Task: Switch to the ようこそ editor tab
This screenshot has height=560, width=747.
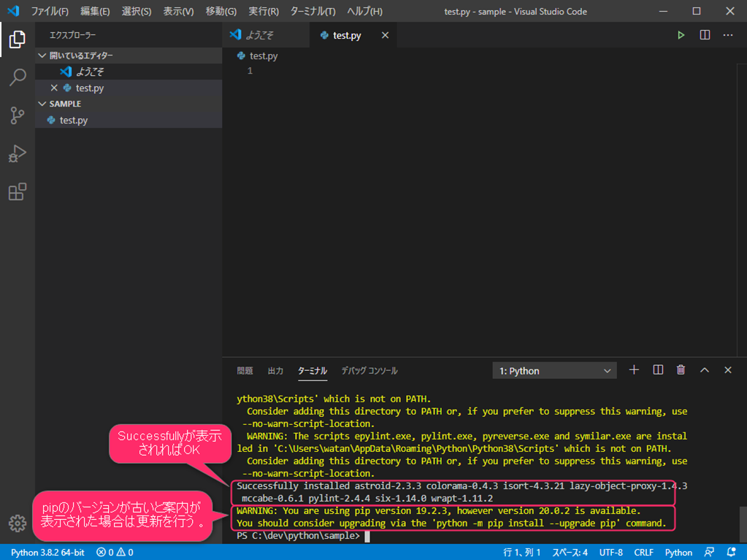Action: coord(266,35)
